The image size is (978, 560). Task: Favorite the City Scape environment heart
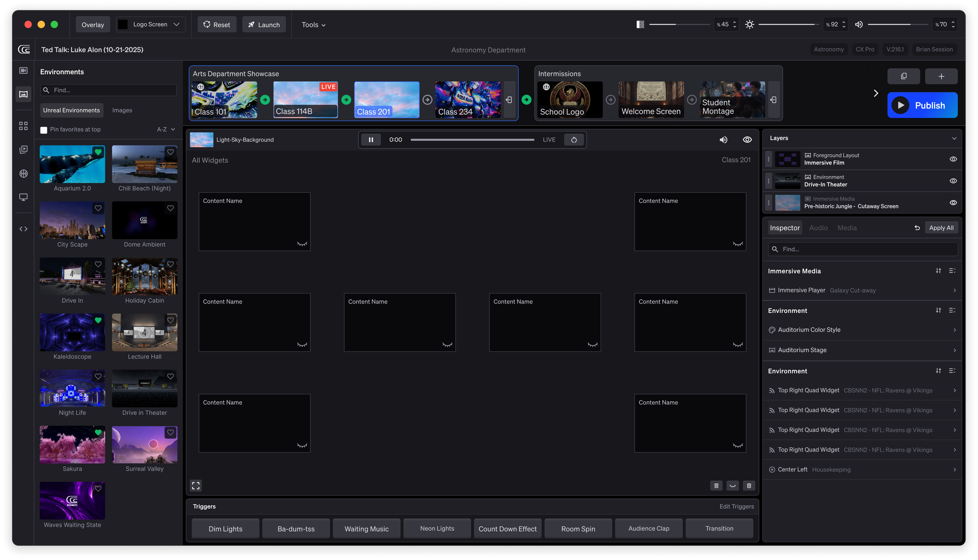point(98,208)
